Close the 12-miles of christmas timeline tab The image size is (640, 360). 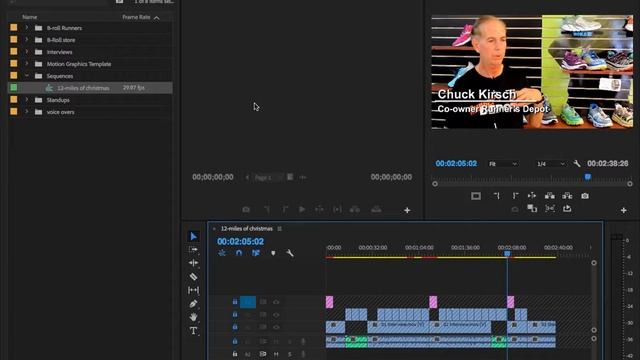pos(214,229)
